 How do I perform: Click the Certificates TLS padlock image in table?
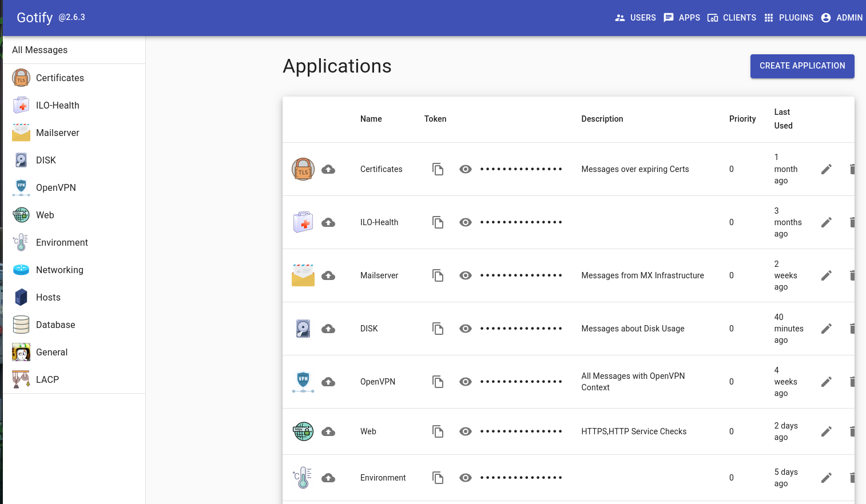(x=303, y=169)
